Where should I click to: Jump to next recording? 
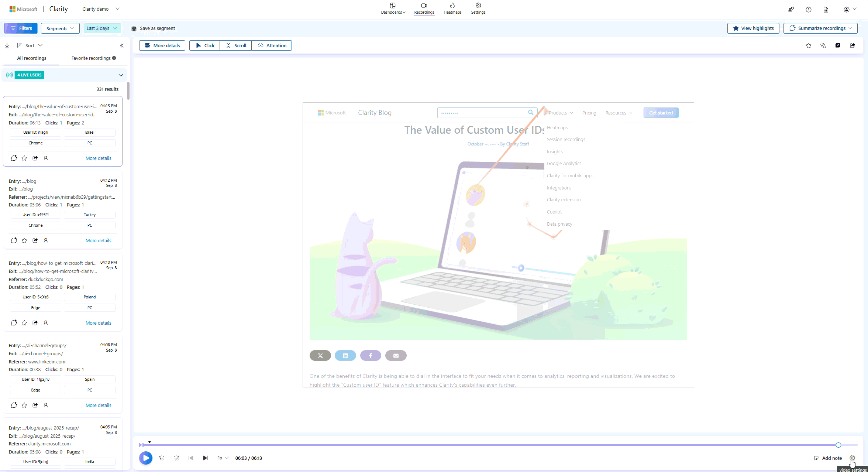coord(206,458)
